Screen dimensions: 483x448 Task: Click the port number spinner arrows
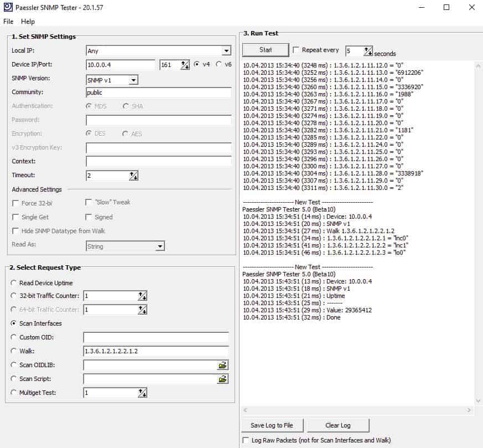[x=185, y=65]
